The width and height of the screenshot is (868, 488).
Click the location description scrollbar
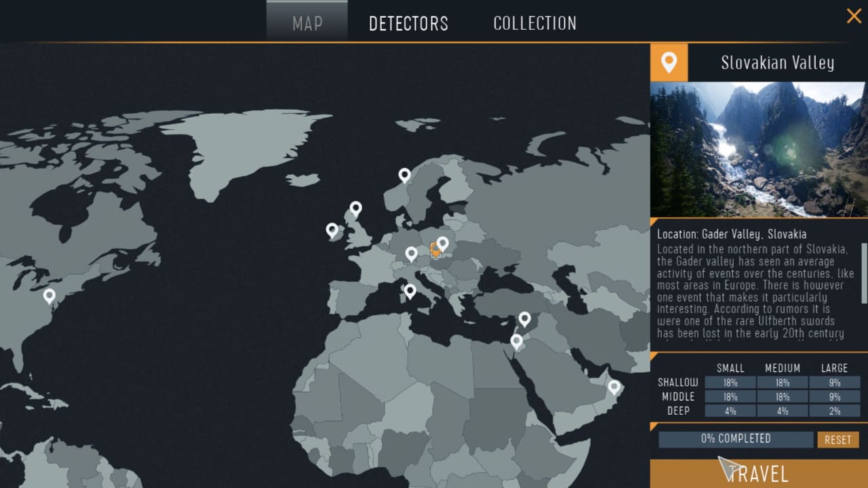(x=864, y=273)
